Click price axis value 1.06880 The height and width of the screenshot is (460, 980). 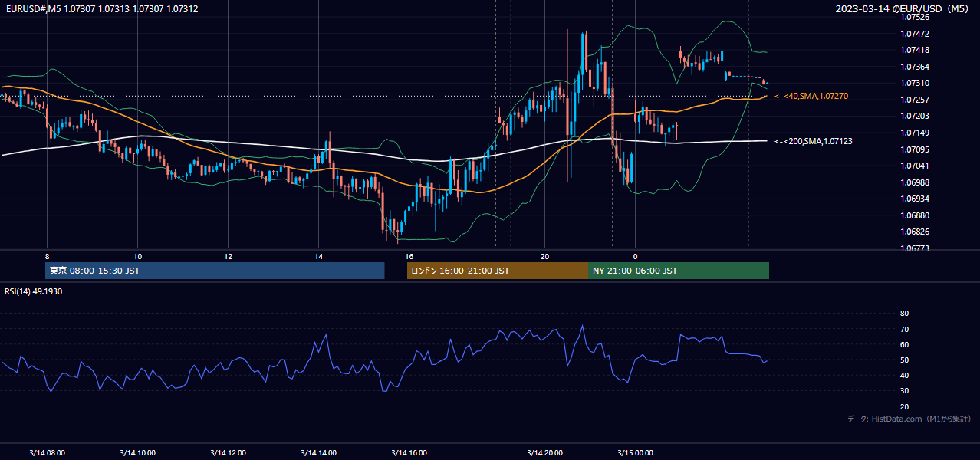coord(914,215)
